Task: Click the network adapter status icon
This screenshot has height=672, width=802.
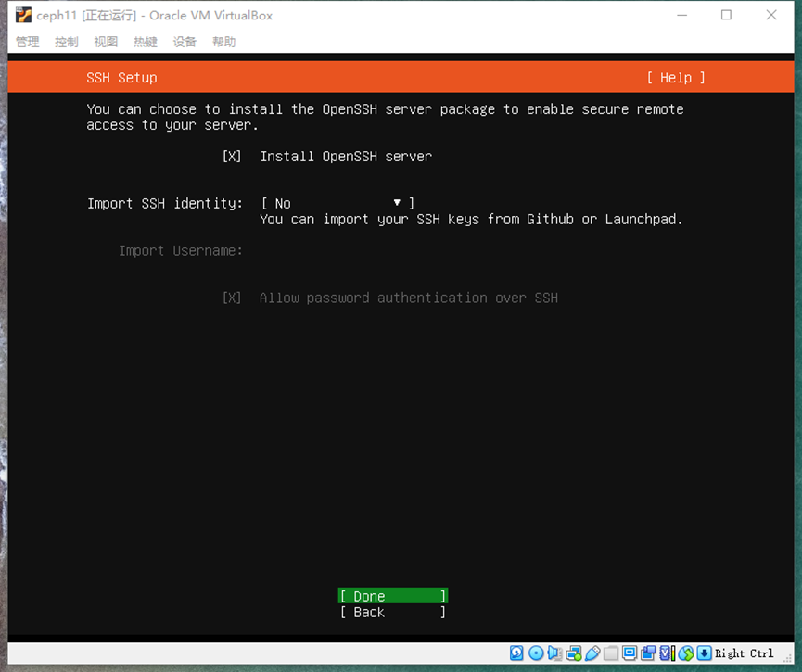Action: tap(574, 653)
